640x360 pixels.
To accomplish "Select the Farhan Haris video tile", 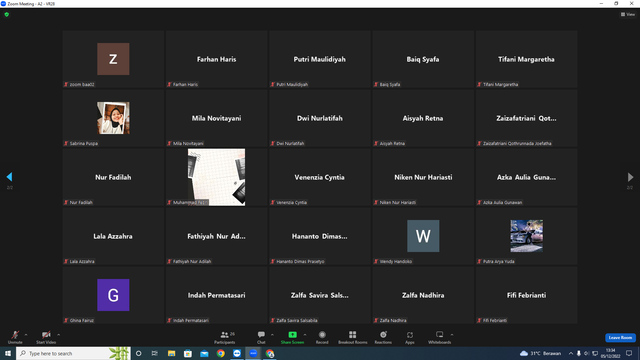I will point(216,59).
